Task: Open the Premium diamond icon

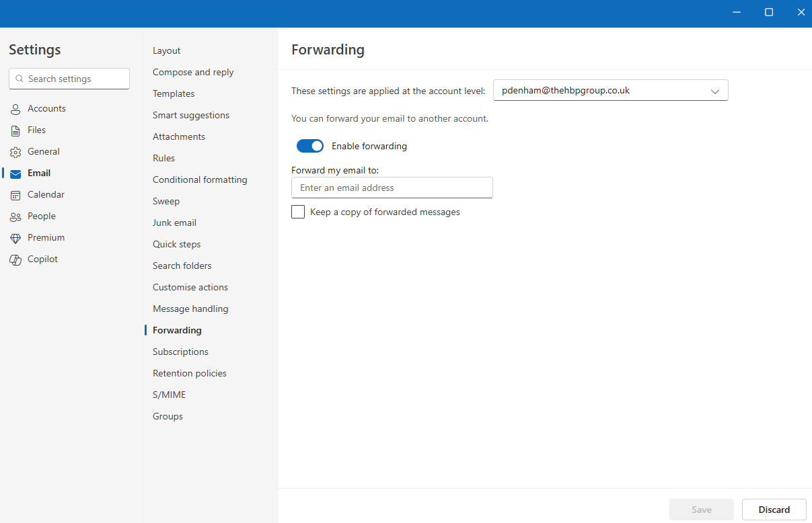Action: click(15, 237)
